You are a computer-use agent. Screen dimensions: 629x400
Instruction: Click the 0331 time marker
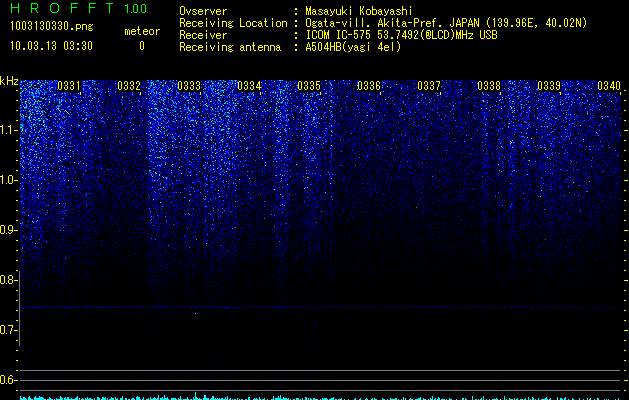(x=69, y=86)
